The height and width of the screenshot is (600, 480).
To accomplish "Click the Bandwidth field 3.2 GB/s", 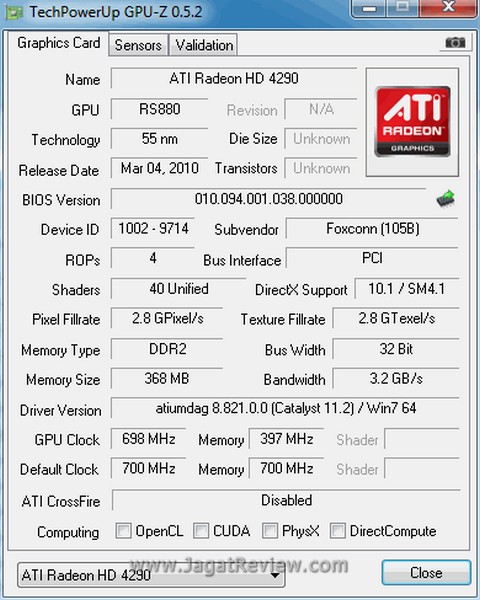I will 396,378.
